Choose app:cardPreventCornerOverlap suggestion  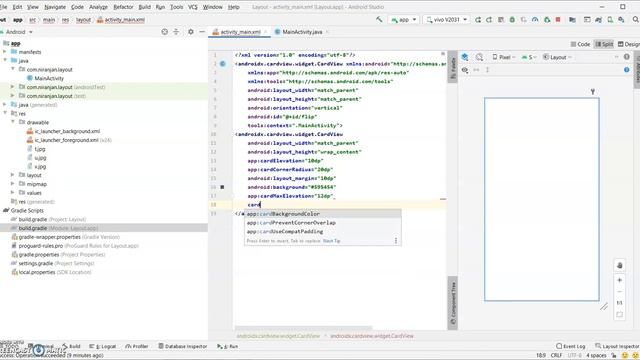coord(322,223)
